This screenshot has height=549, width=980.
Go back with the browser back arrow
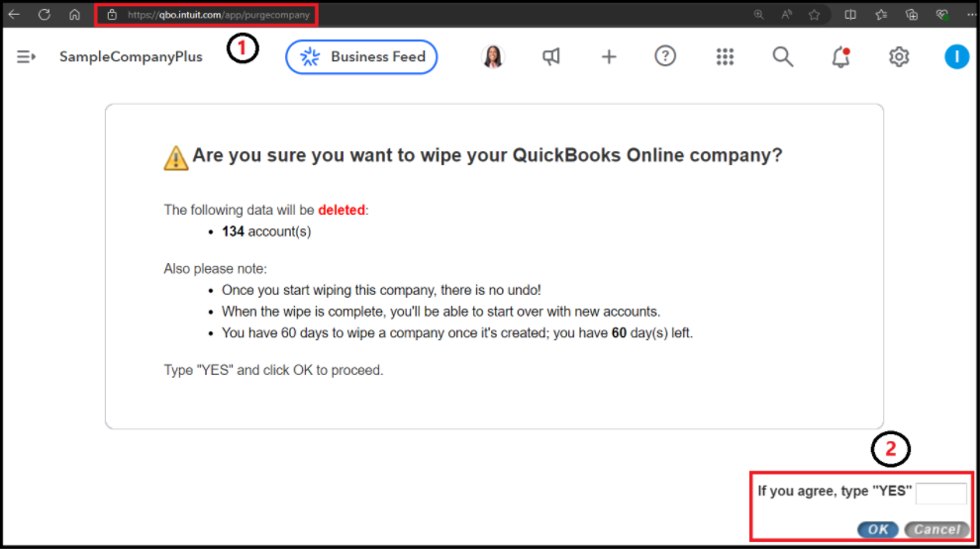point(14,15)
